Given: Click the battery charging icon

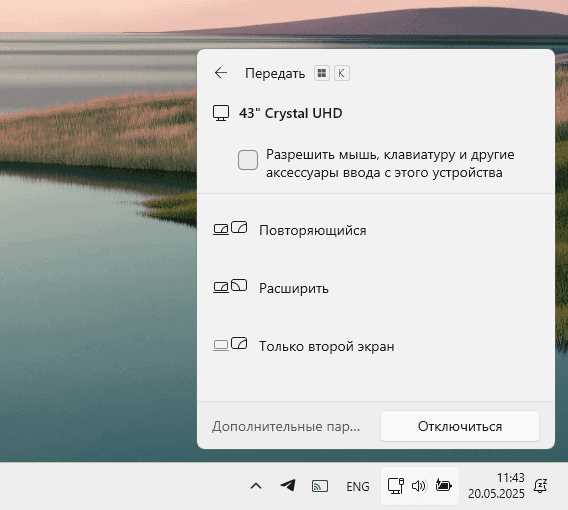Looking at the screenshot, I should coord(443,485).
